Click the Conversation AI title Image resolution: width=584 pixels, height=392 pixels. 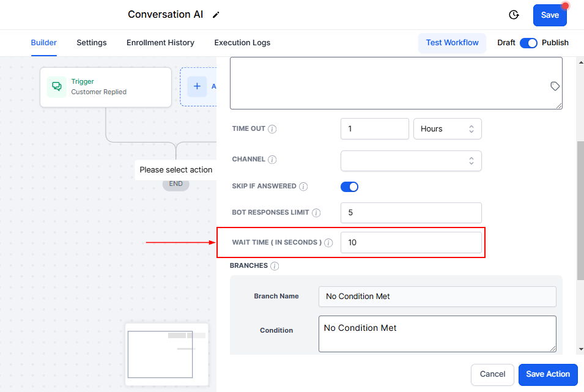tap(165, 15)
